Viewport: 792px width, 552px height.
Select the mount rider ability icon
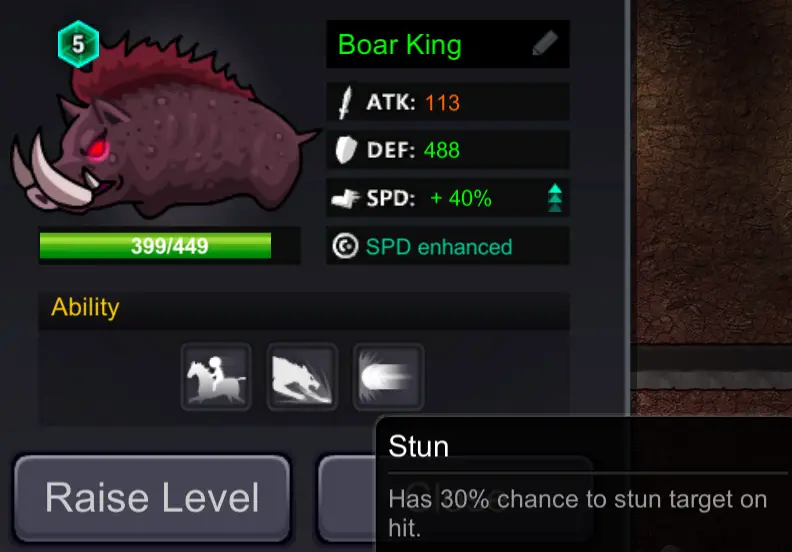point(216,377)
